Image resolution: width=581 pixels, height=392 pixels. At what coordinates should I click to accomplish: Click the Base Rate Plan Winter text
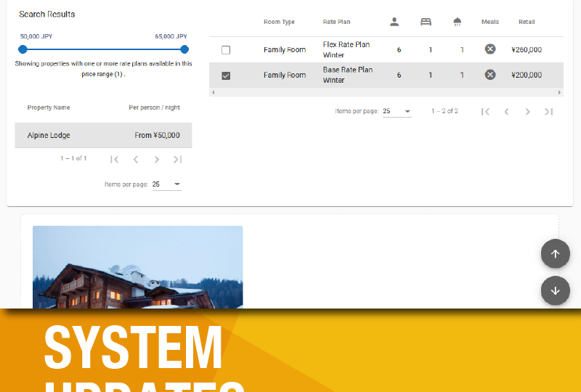point(348,75)
